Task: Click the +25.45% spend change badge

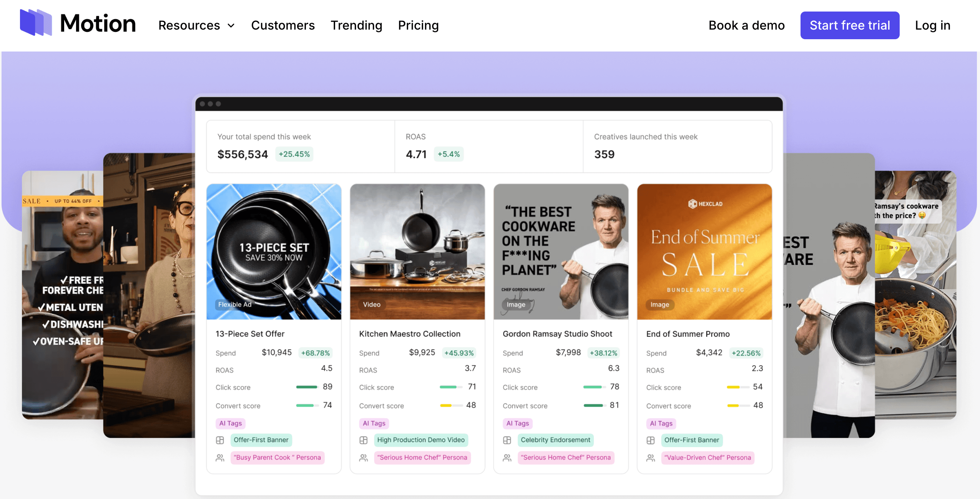Action: tap(294, 154)
